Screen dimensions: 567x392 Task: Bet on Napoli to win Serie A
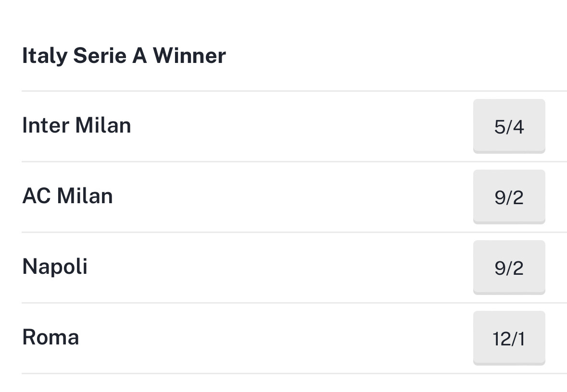509,268
